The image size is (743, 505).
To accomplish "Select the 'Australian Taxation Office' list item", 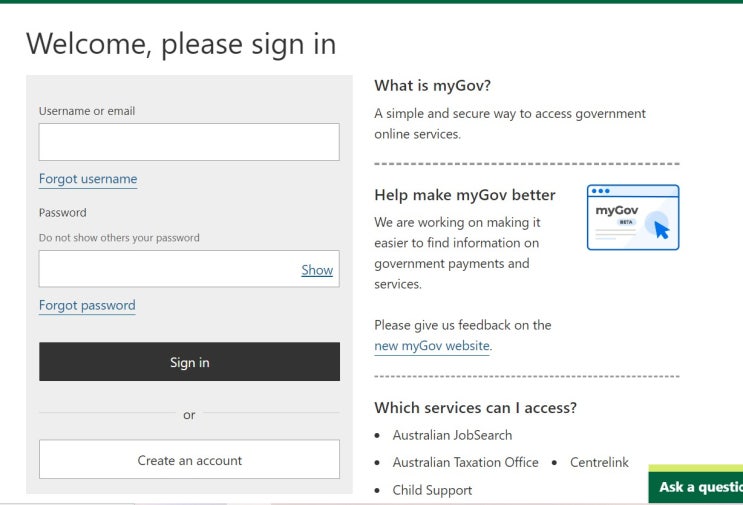I will (x=465, y=462).
